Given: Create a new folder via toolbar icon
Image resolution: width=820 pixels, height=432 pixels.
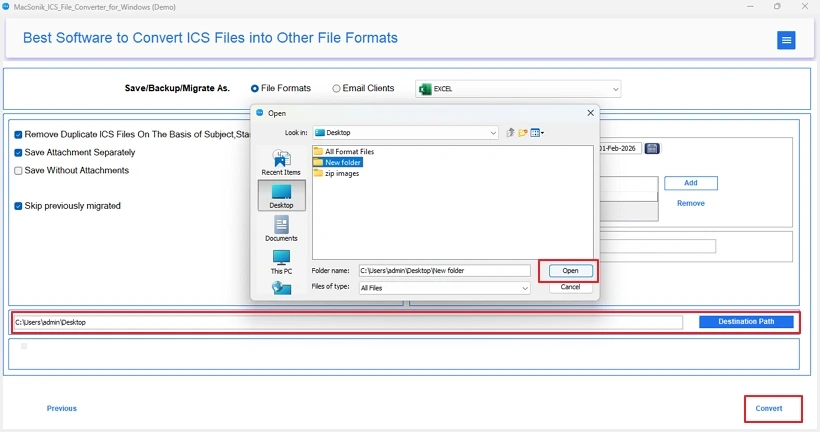Looking at the screenshot, I should (522, 133).
